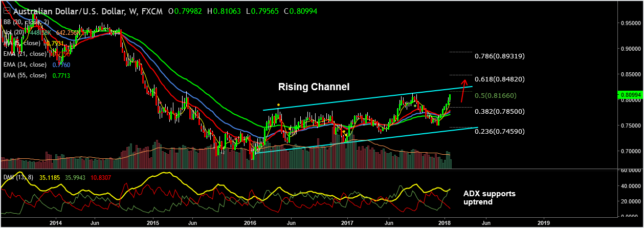The image size is (644, 228).
Task: Click the current price tag 0.80994 on the axis
Action: click(630, 94)
